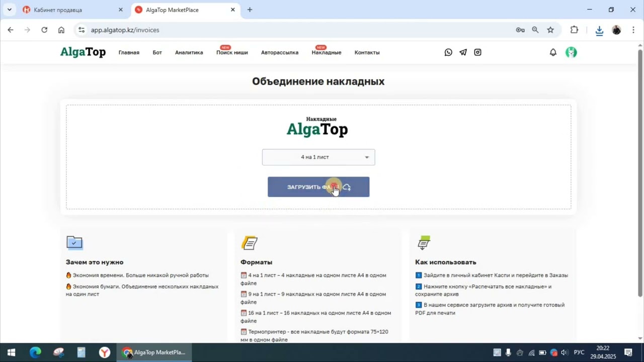Switch keyboard language 'РУС' indicator

579,352
